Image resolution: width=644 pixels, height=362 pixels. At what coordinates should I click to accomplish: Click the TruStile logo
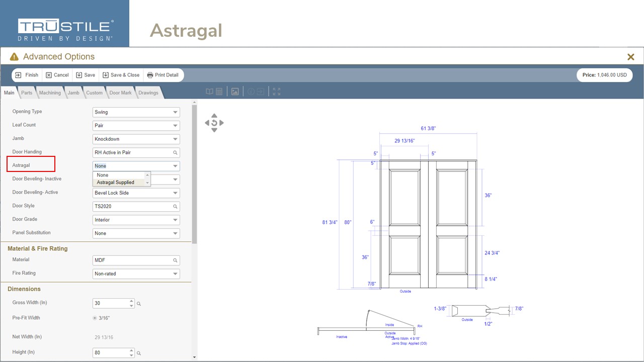point(66,29)
